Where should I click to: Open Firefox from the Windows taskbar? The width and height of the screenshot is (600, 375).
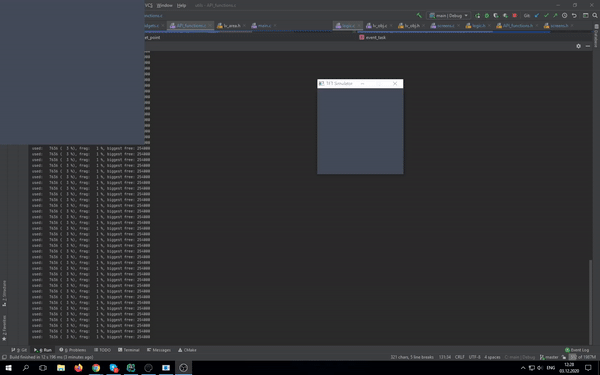(x=78, y=368)
